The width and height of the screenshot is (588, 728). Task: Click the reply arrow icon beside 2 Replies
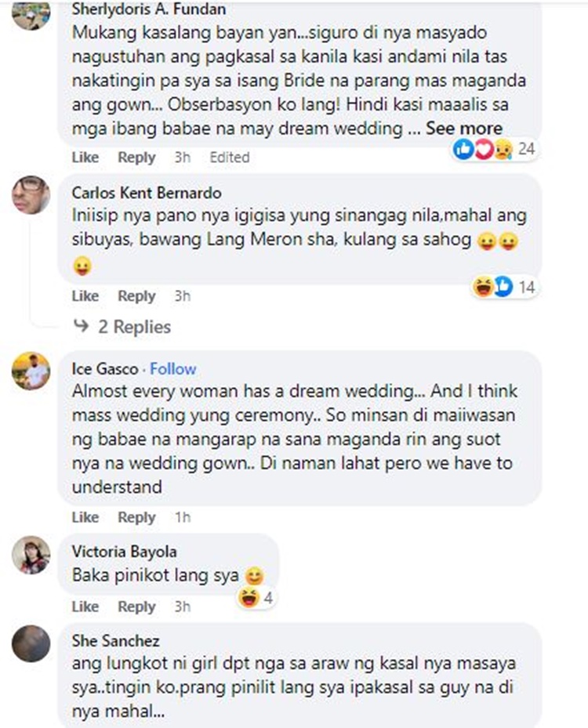click(x=82, y=326)
